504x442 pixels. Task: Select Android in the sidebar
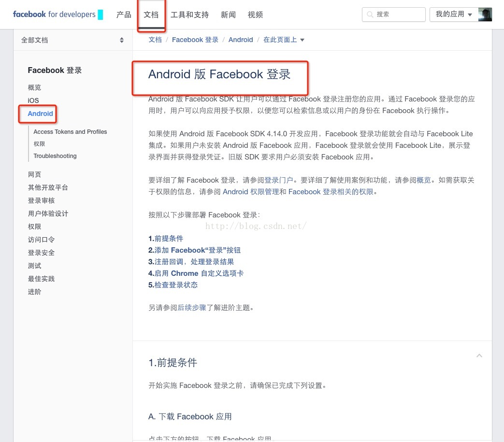[x=40, y=114]
